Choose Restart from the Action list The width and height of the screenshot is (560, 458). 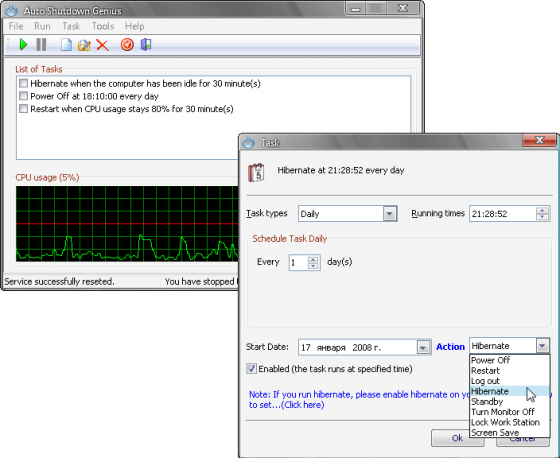click(x=509, y=370)
